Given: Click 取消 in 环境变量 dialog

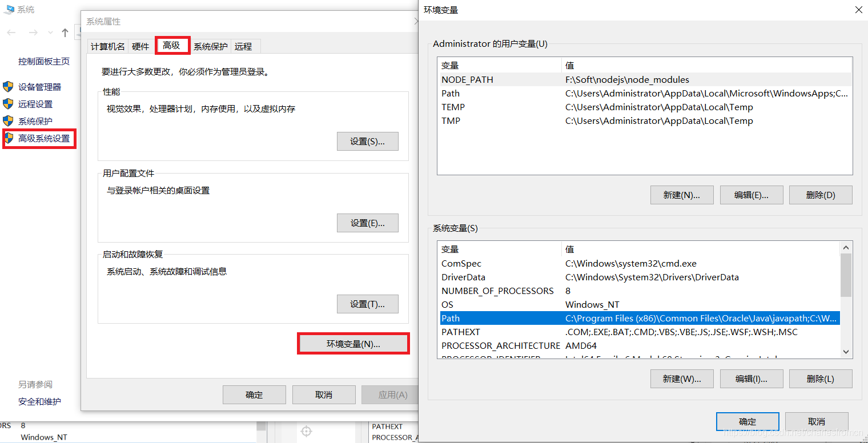Looking at the screenshot, I should (x=817, y=421).
